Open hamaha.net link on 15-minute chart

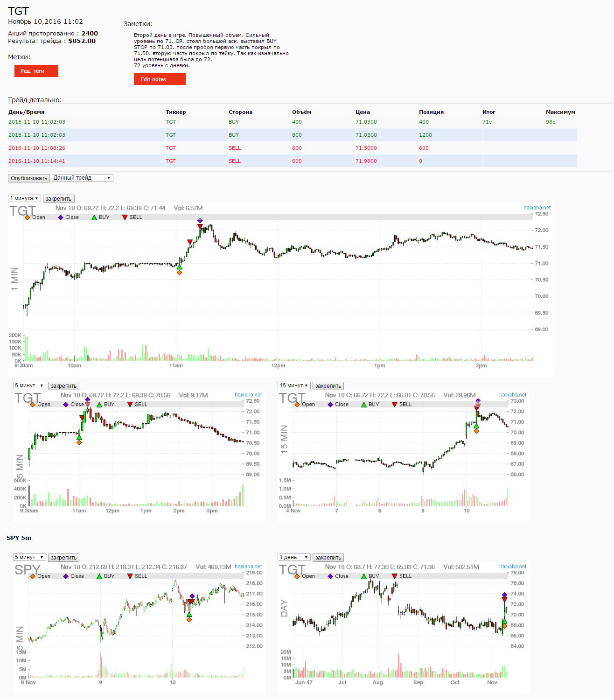coord(513,395)
